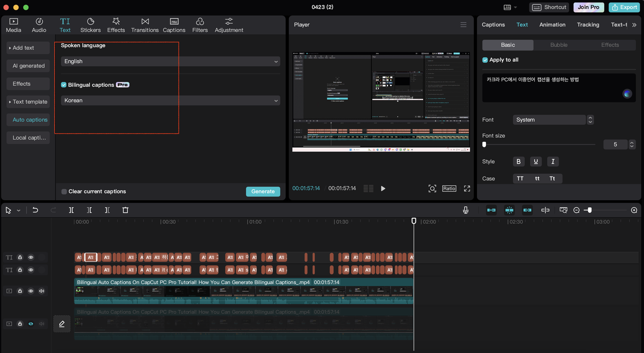Switch to Tracking inspector tab

click(x=588, y=25)
